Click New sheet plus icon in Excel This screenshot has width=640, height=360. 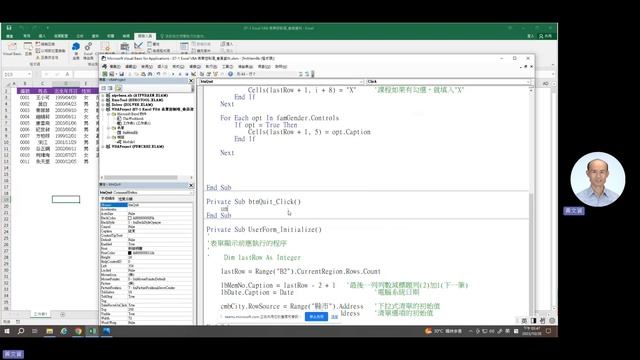[62, 314]
